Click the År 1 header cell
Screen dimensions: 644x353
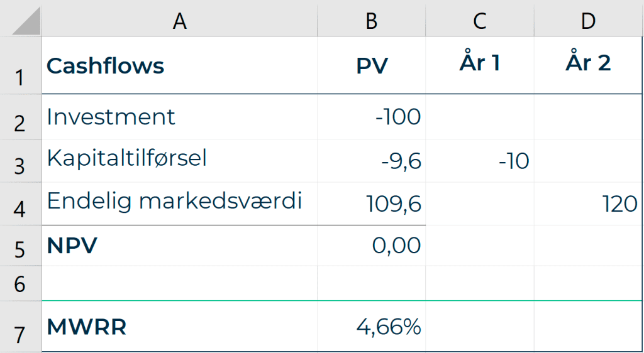pos(480,65)
